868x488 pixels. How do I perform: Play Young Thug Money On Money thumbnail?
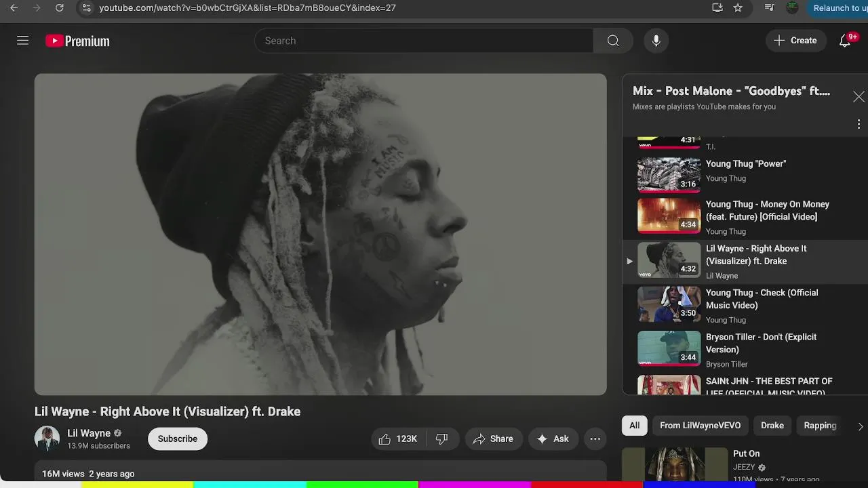point(669,216)
